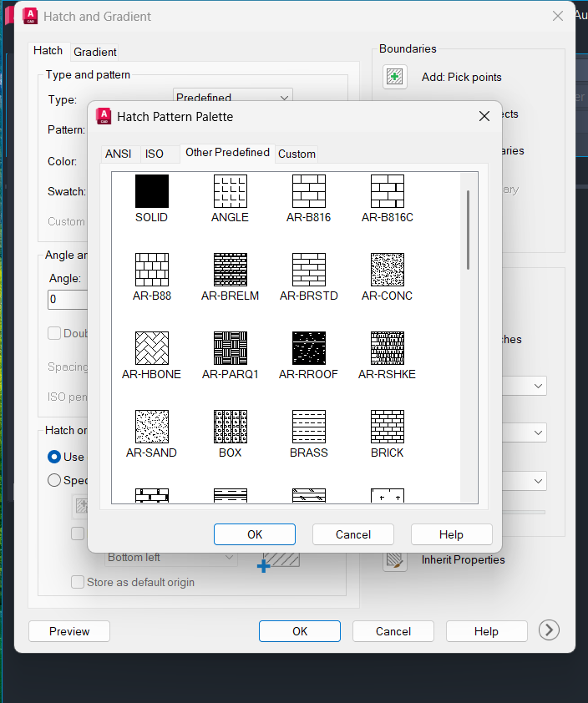Select the AR-BRSTD pattern swatch
Image resolution: width=588 pixels, height=703 pixels.
[308, 270]
